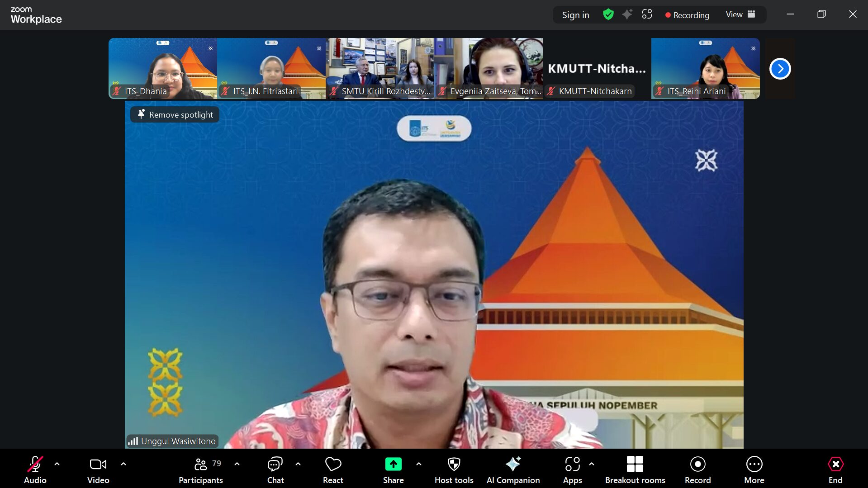Viewport: 868px width, 488px height.
Task: Open the Chat panel
Action: click(275, 469)
